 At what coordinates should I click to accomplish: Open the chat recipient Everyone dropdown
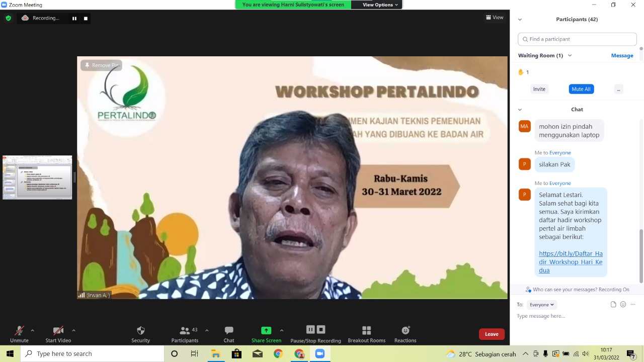tap(541, 305)
